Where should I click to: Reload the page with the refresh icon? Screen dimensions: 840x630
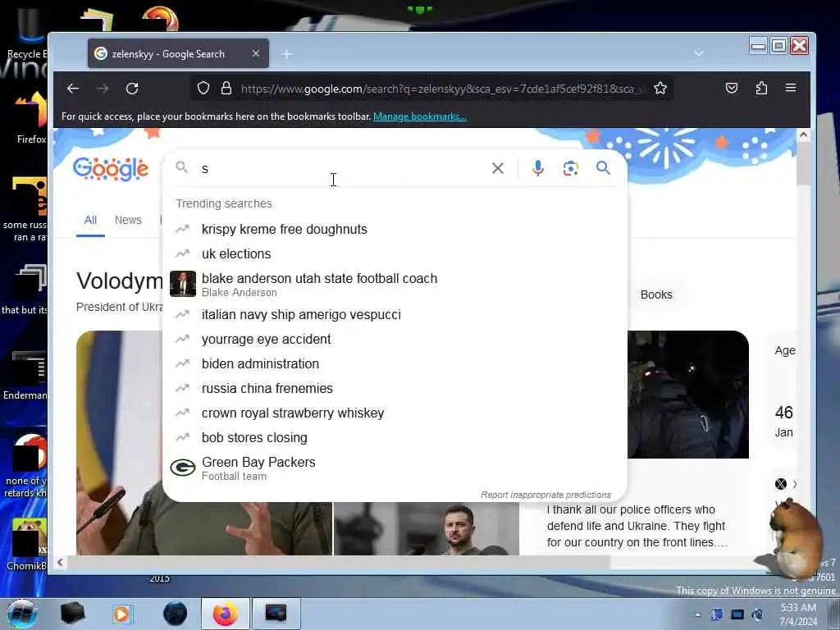(x=132, y=89)
